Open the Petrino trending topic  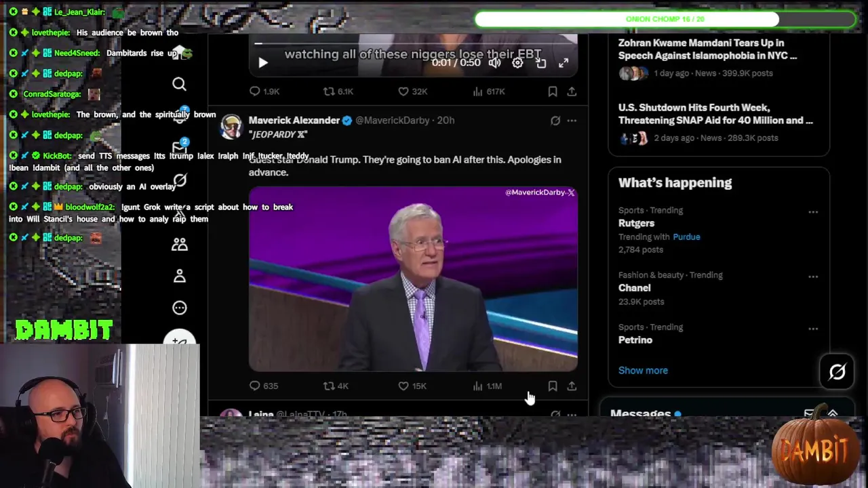[x=635, y=340]
